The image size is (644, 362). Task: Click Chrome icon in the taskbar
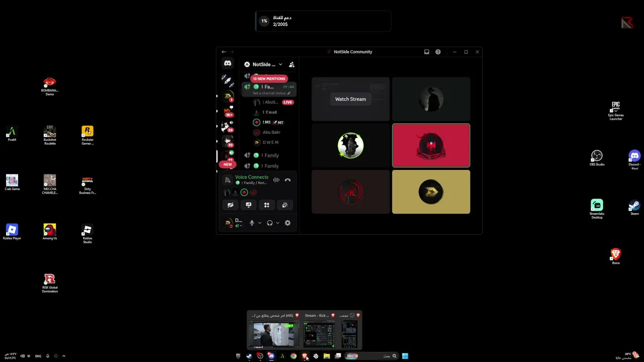(x=293, y=356)
